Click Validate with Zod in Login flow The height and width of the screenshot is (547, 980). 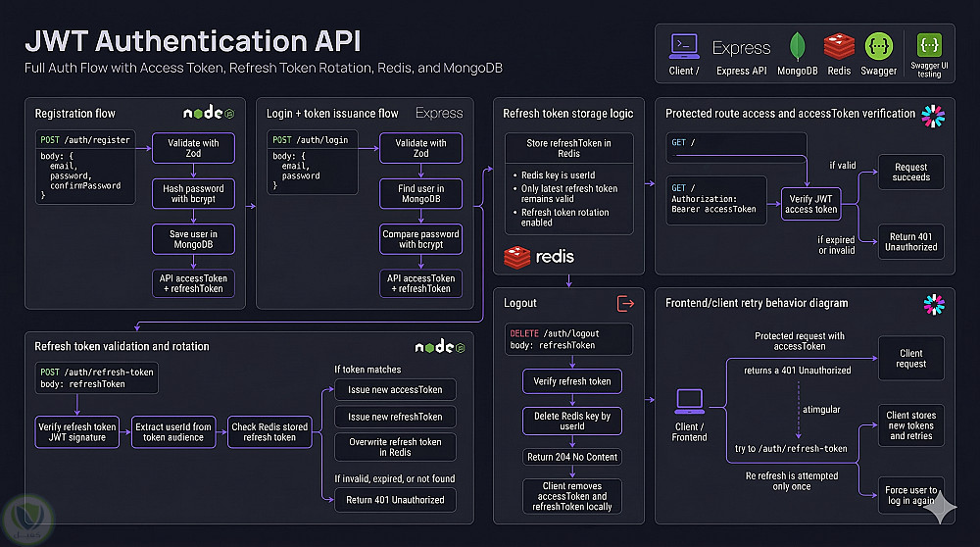(x=420, y=148)
